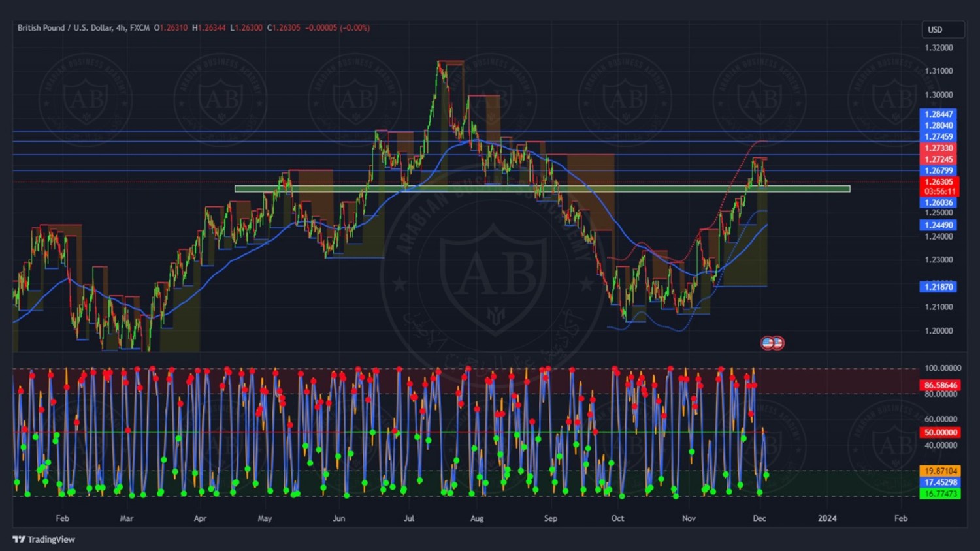Select the red 86.58646 oscillator label
This screenshot has height=551, width=980.
tap(940, 385)
